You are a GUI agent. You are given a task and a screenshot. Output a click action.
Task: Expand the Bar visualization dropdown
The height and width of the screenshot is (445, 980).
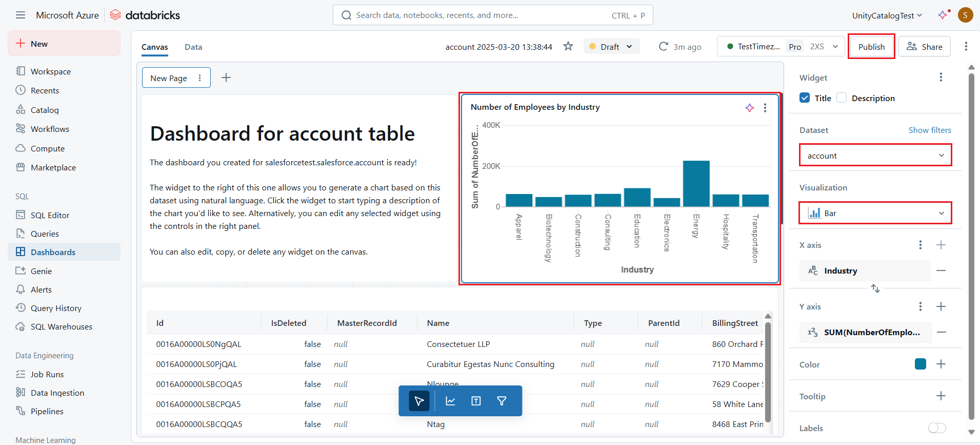click(x=875, y=213)
